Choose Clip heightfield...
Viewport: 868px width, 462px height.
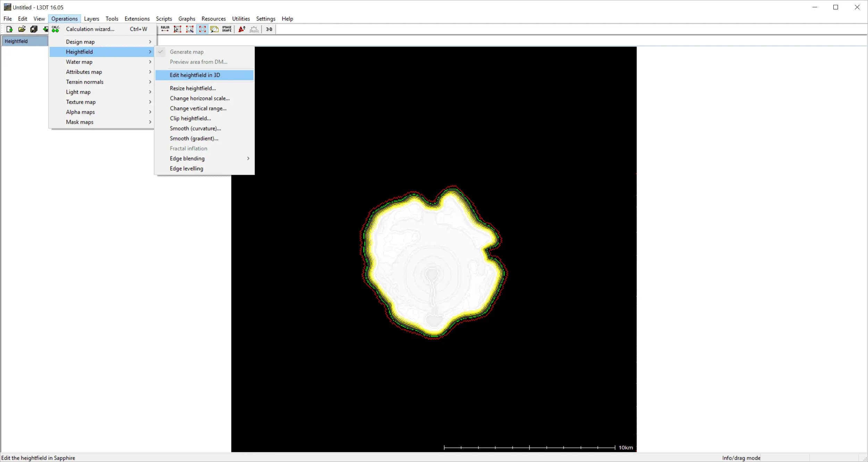(205, 118)
